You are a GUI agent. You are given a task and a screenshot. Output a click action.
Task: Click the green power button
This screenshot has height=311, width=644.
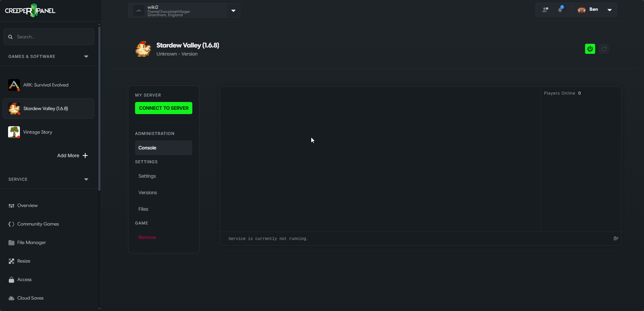590,49
